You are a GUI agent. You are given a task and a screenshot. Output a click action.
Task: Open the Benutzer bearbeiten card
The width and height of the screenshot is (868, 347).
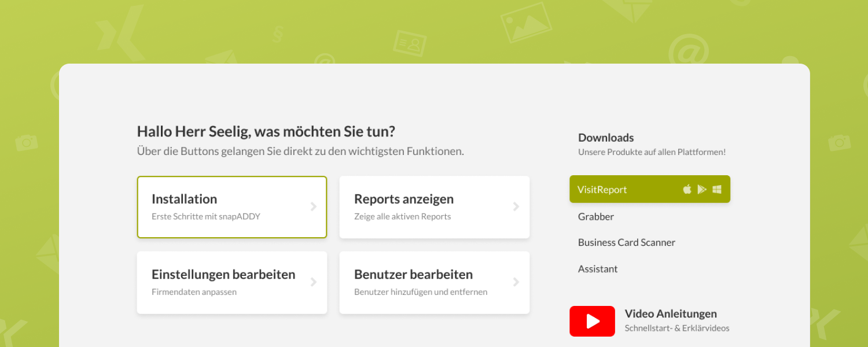435,282
